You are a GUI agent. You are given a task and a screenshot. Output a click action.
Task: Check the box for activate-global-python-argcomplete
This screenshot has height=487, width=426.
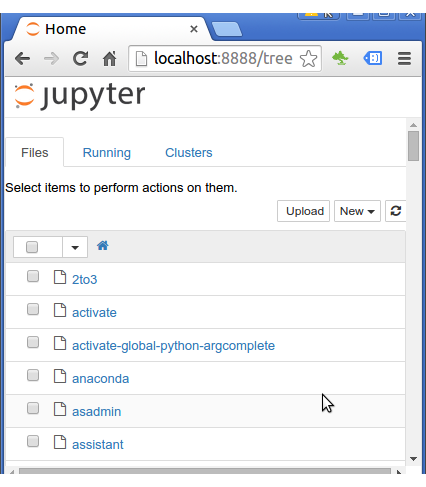click(33, 342)
